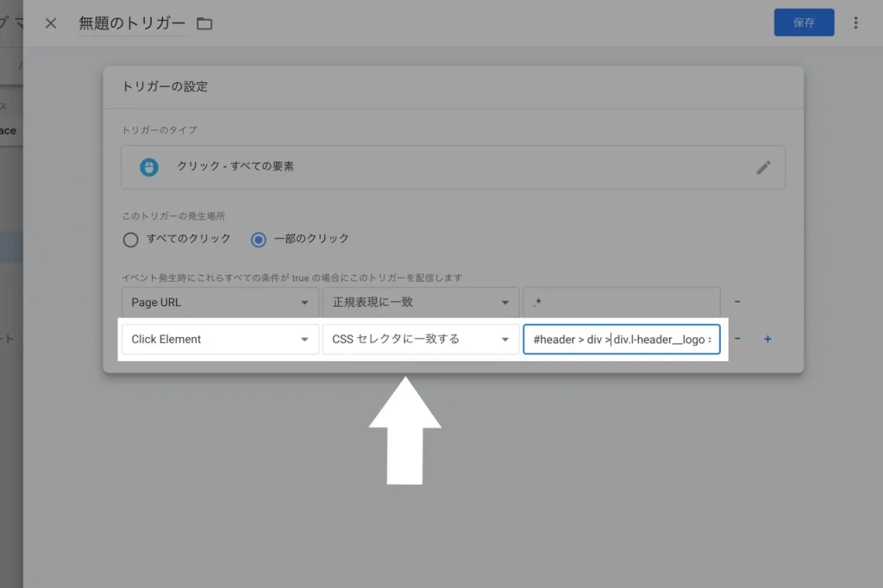The width and height of the screenshot is (883, 588).
Task: Remove the Click Element condition row
Action: pyautogui.click(x=737, y=339)
